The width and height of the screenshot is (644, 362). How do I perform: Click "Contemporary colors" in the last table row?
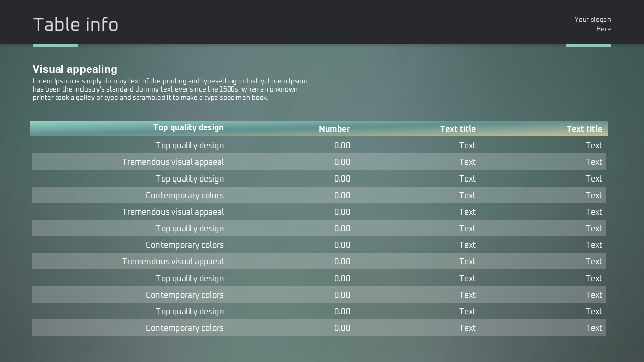185,328
